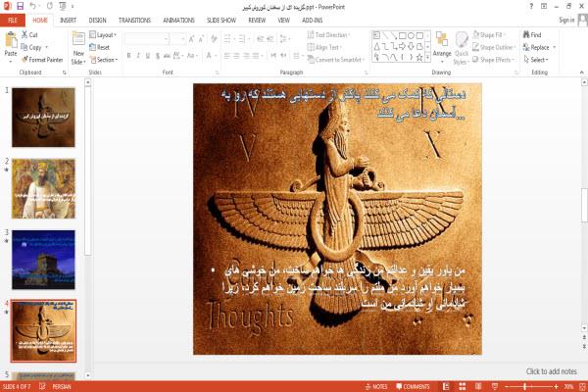Open Quick Styles gallery

462,48
